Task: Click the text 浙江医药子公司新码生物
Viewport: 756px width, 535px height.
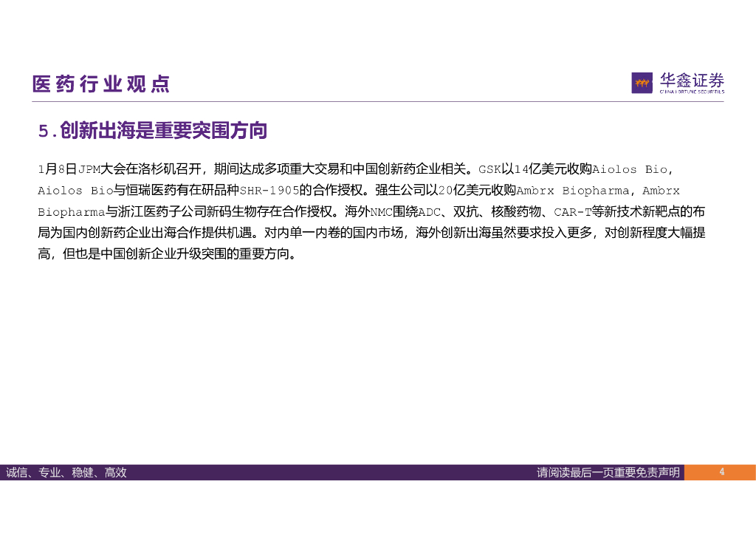Action: point(193,212)
